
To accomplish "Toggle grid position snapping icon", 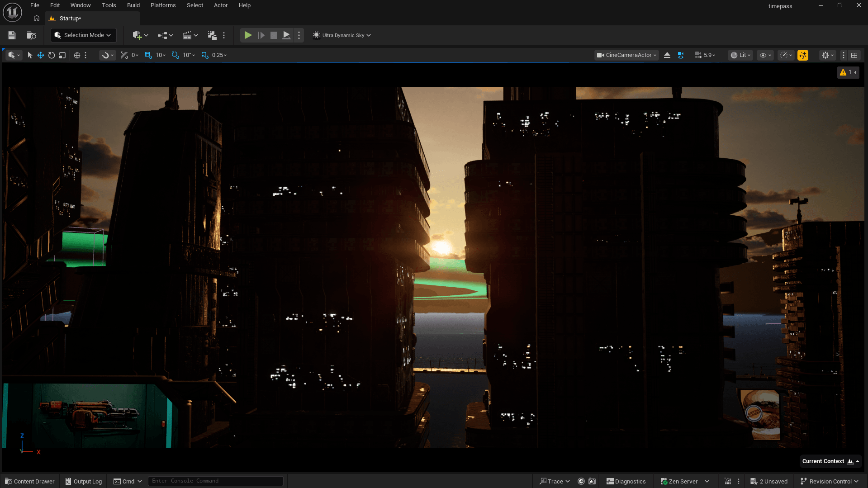I will coord(148,55).
